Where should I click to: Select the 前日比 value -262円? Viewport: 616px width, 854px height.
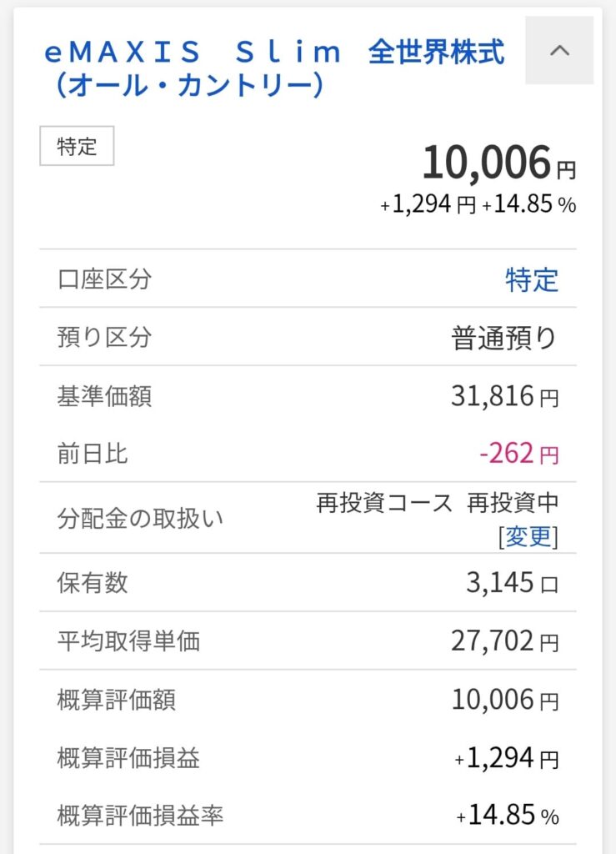pos(518,455)
